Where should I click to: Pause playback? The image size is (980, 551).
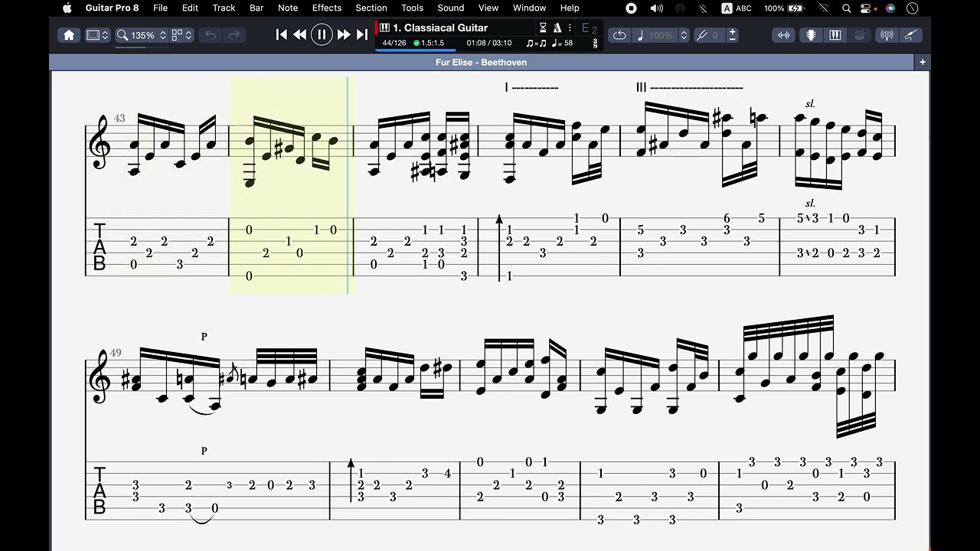(x=322, y=34)
